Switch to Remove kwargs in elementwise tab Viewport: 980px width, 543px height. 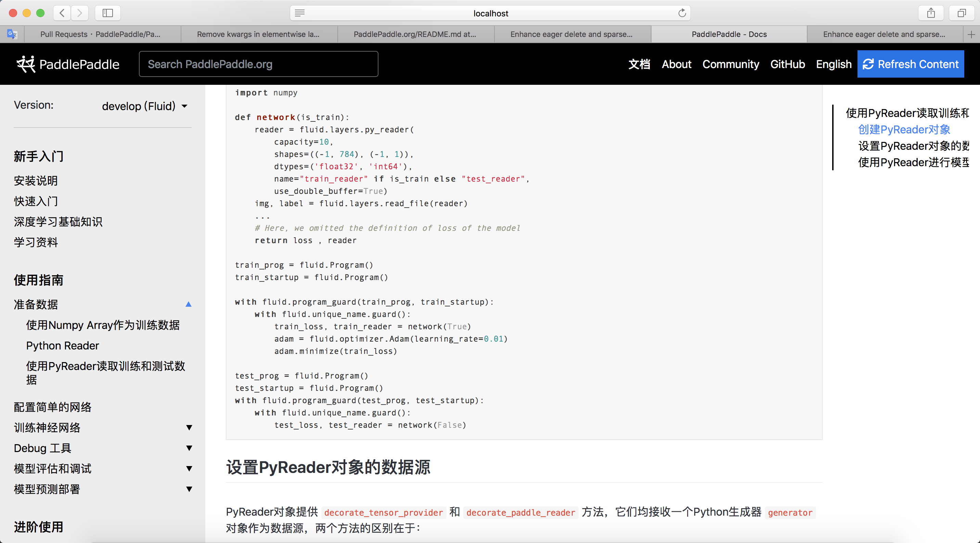258,34
